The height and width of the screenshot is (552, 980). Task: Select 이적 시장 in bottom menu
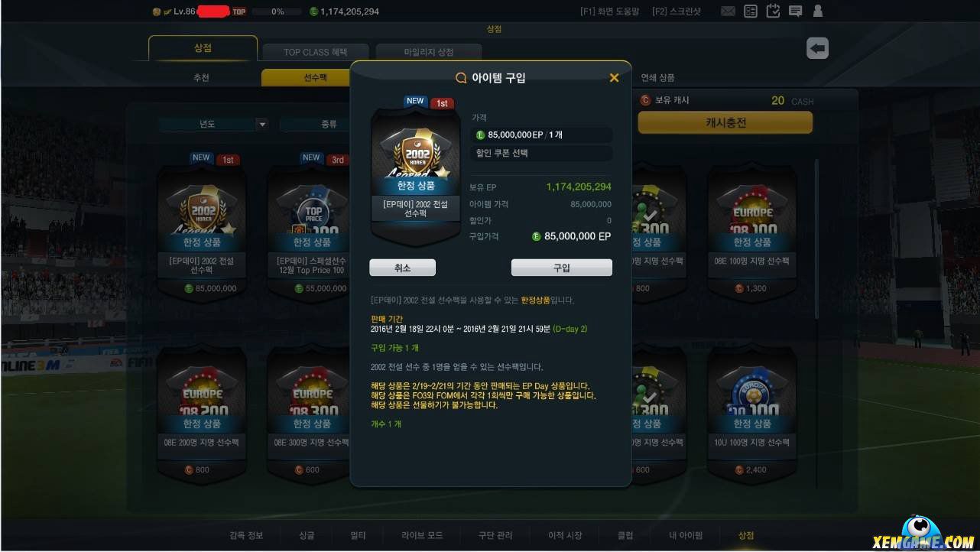(565, 535)
